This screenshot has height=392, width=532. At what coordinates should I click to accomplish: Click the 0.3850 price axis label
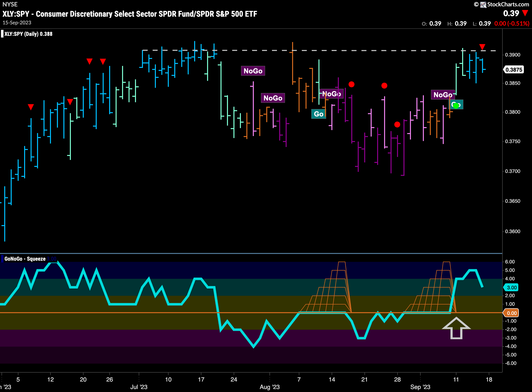click(x=513, y=83)
